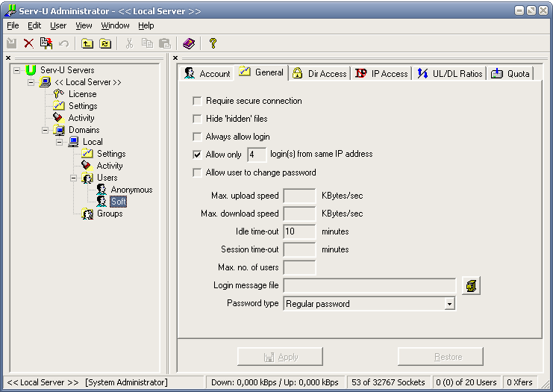Viewport: 553px width, 392px height.
Task: Check Hide 'hidden' files option
Action: (x=197, y=119)
